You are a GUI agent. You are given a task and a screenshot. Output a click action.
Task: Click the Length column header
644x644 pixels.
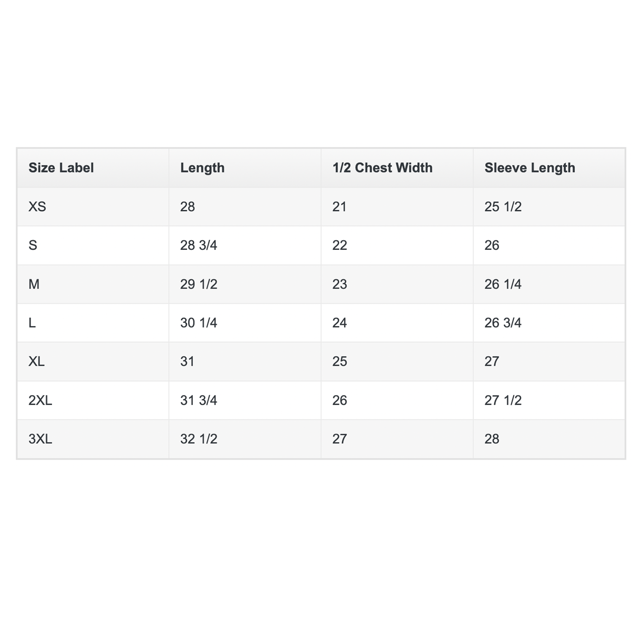(x=202, y=168)
